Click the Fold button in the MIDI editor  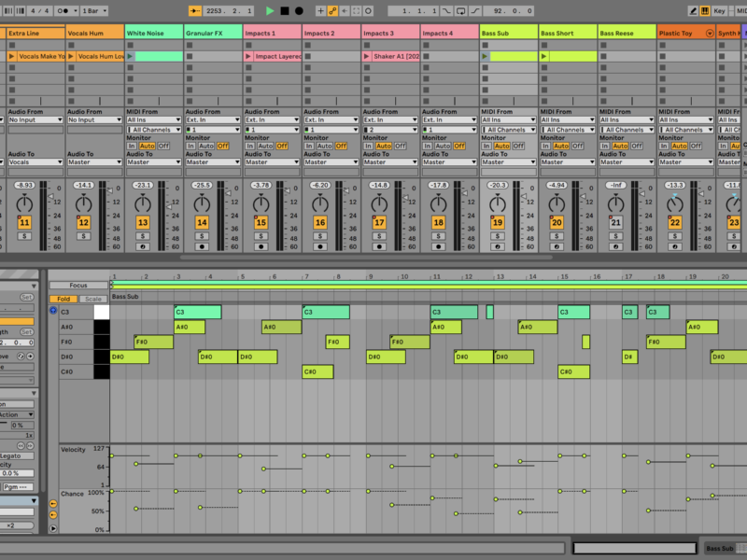63,299
